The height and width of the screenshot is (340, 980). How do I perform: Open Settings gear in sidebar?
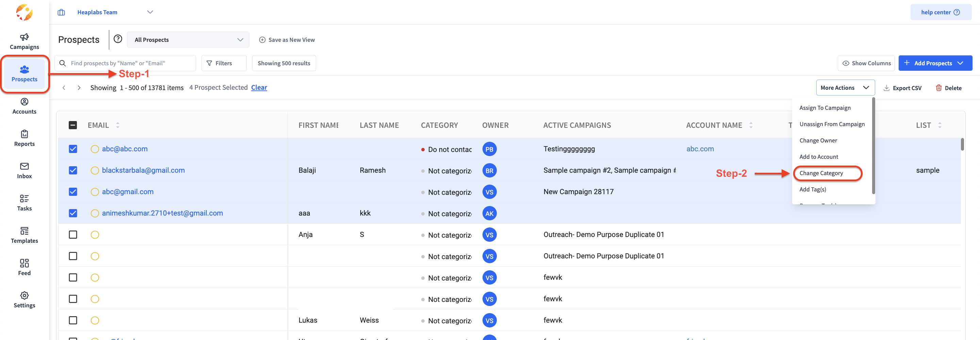tap(24, 296)
